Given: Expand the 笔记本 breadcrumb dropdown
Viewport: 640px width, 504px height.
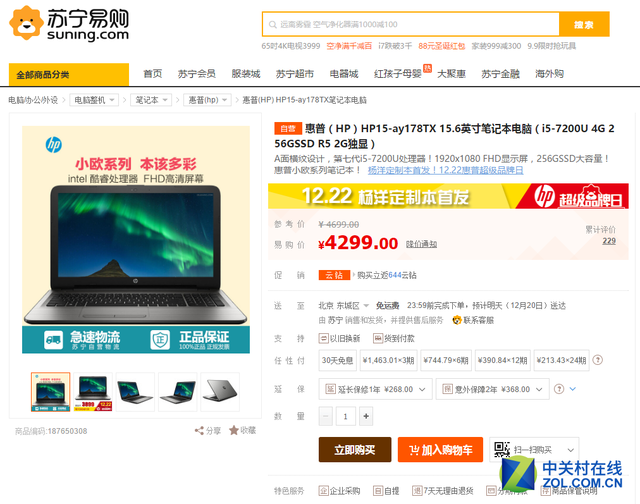Looking at the screenshot, I should point(151,100).
